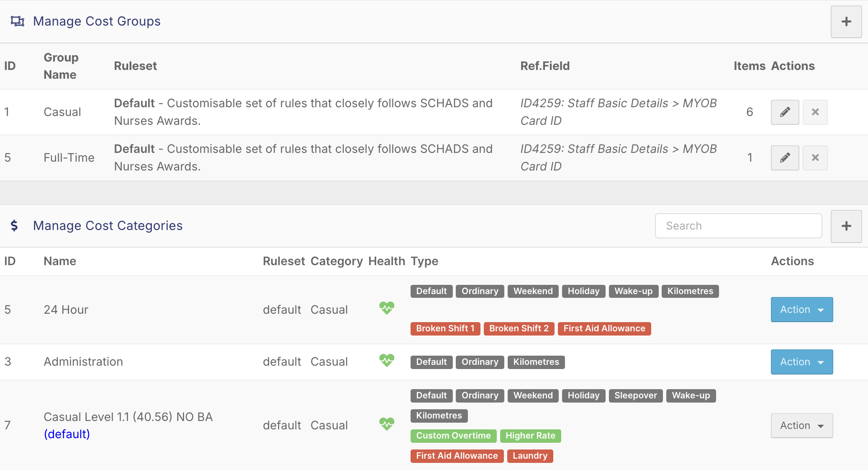This screenshot has height=470, width=868.
Task: Click the Laundry red tag
Action: pos(530,456)
